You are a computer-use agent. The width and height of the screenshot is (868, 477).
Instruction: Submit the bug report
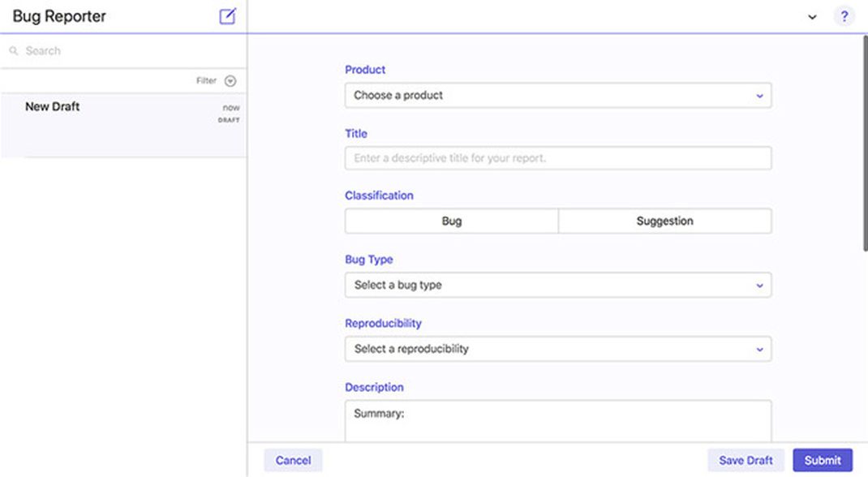coord(823,461)
